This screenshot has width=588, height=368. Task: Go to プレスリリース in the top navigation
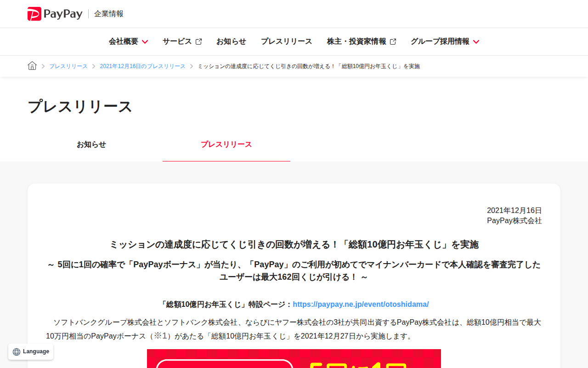pos(286,41)
